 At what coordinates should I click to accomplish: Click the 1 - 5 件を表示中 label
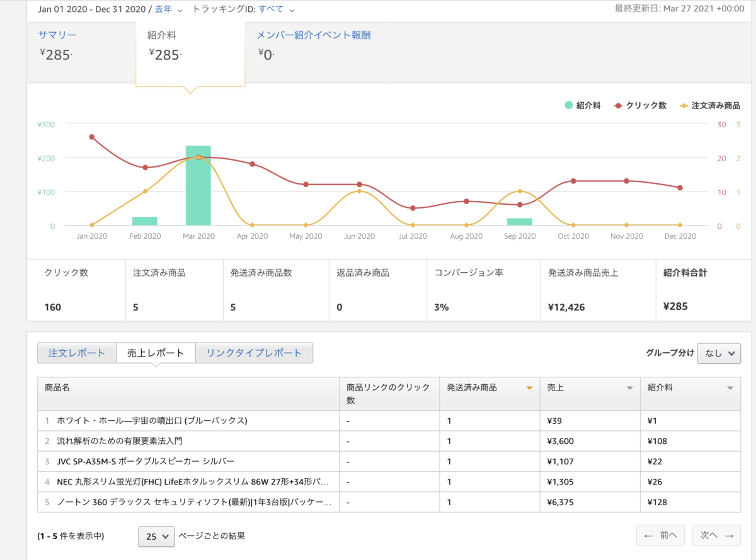pos(71,536)
